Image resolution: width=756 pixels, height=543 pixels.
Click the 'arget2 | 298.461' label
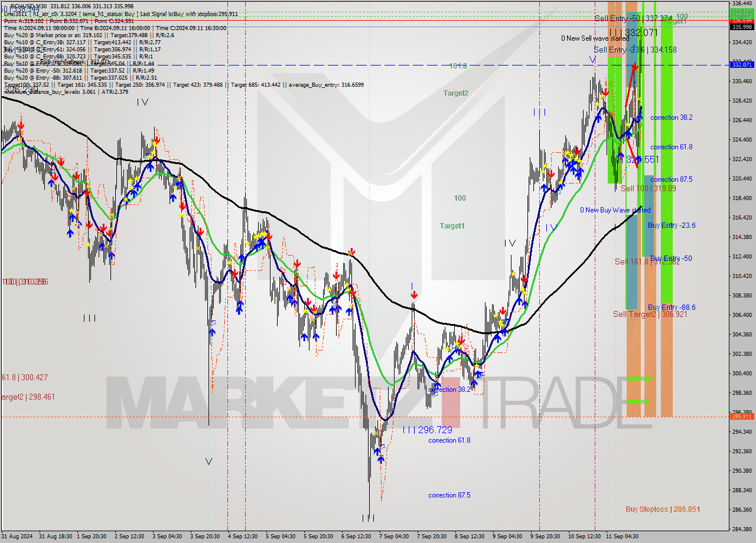click(x=28, y=397)
